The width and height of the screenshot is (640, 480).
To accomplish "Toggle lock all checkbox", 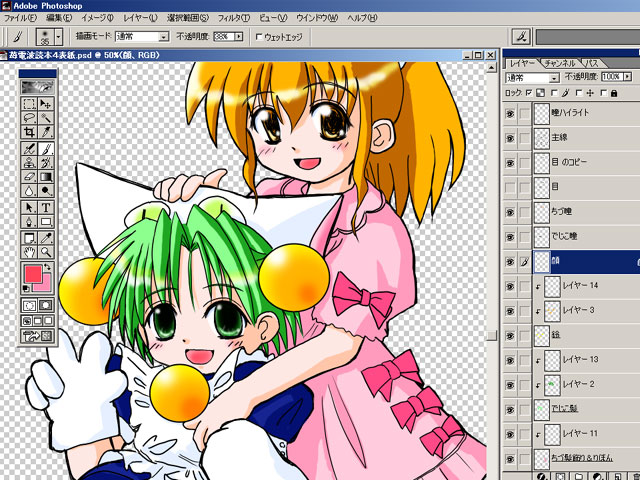I will 604,93.
